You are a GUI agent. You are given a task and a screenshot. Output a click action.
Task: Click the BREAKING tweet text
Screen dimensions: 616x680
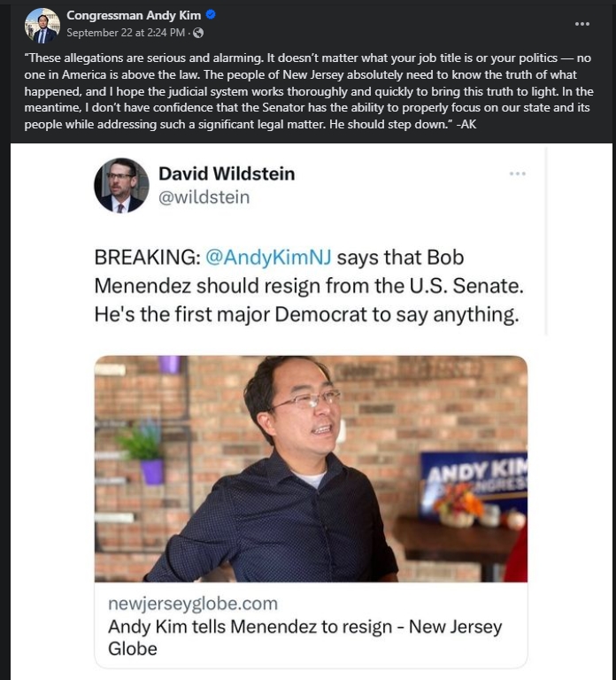(x=309, y=286)
